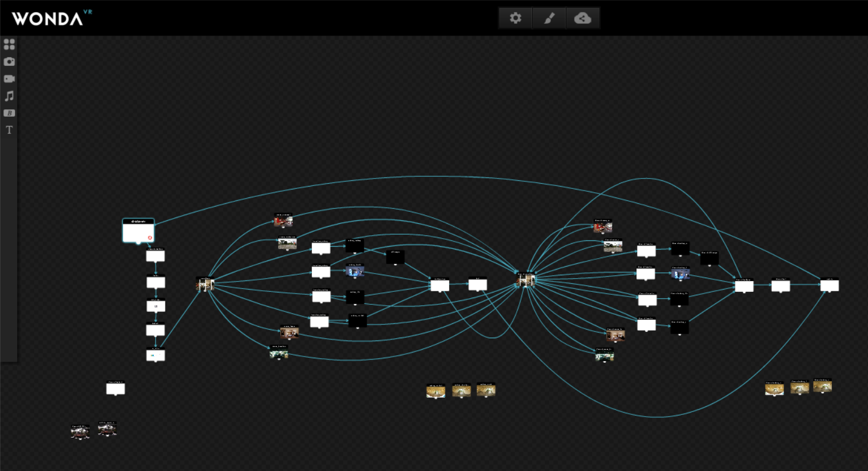Select the left hub node with interior thumbnail

(x=205, y=284)
